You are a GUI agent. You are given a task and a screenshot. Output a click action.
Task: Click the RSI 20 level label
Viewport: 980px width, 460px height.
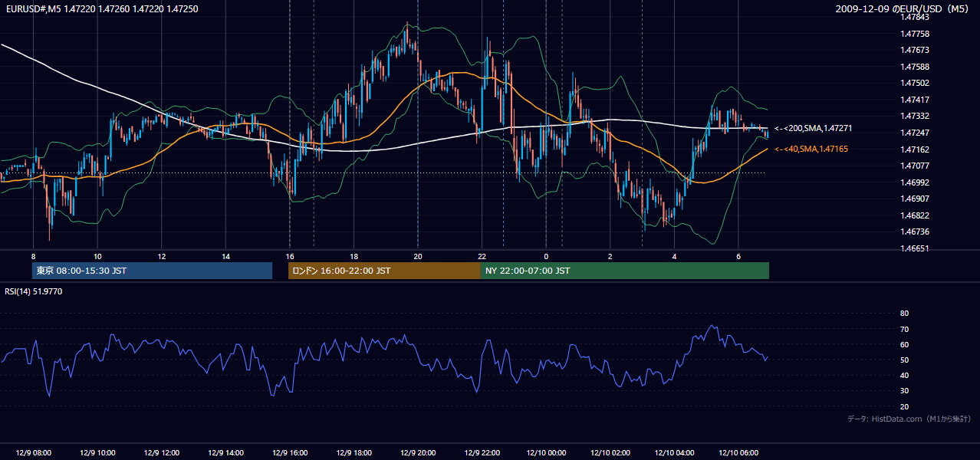pyautogui.click(x=904, y=406)
